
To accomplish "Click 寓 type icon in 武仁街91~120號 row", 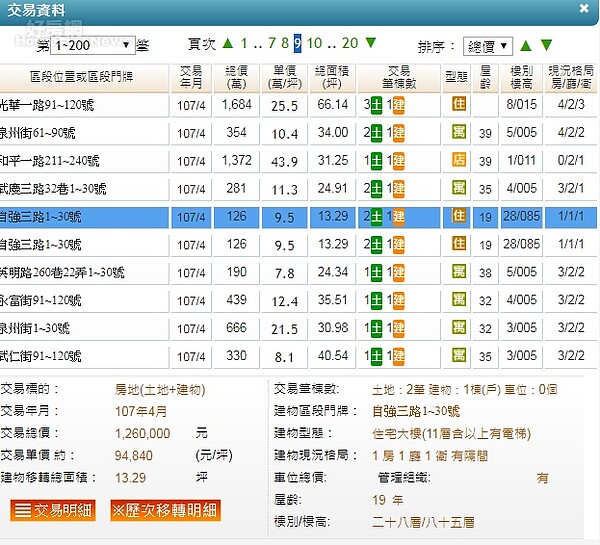I will 459,355.
